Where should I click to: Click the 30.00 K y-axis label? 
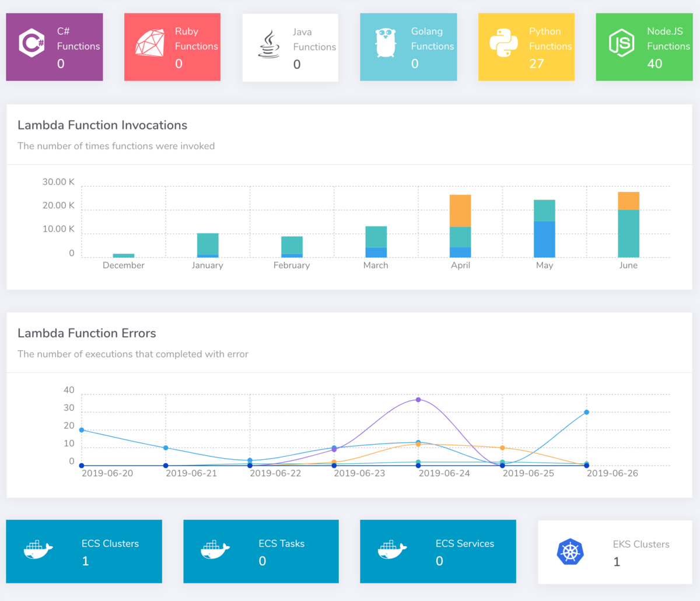[x=58, y=182]
